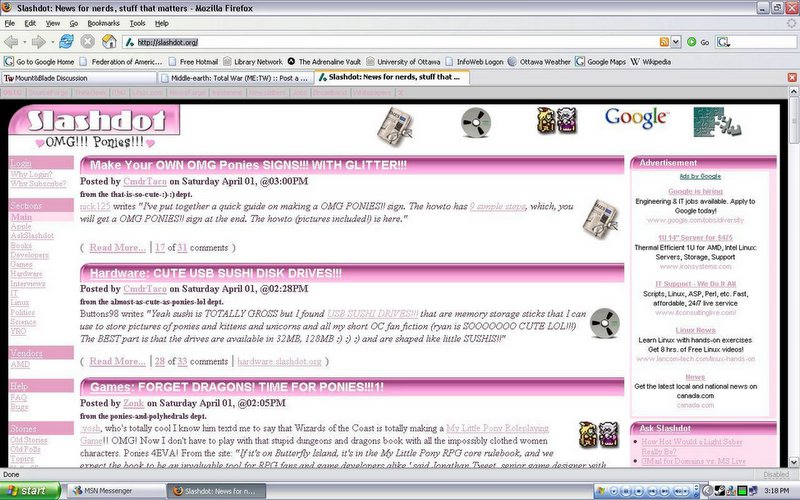Open the Tools menu
This screenshot has height=500, width=800.
(137, 23)
